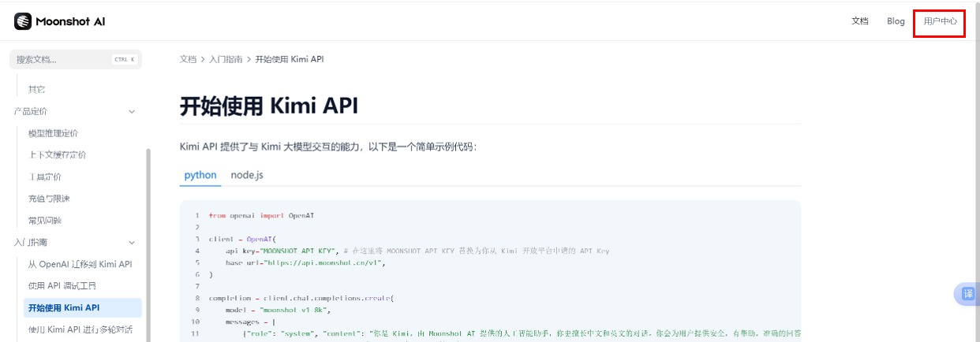Screen dimensions: 980x342
Task: Open 常见问题 in the sidebar
Action: click(44, 221)
